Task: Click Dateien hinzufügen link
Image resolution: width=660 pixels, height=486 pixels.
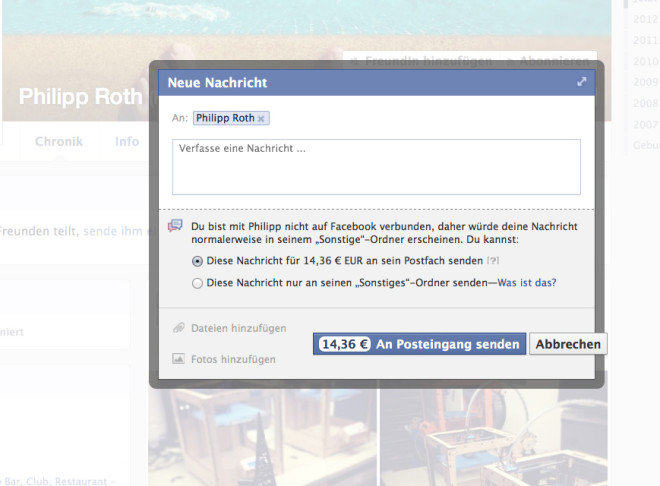Action: click(238, 328)
